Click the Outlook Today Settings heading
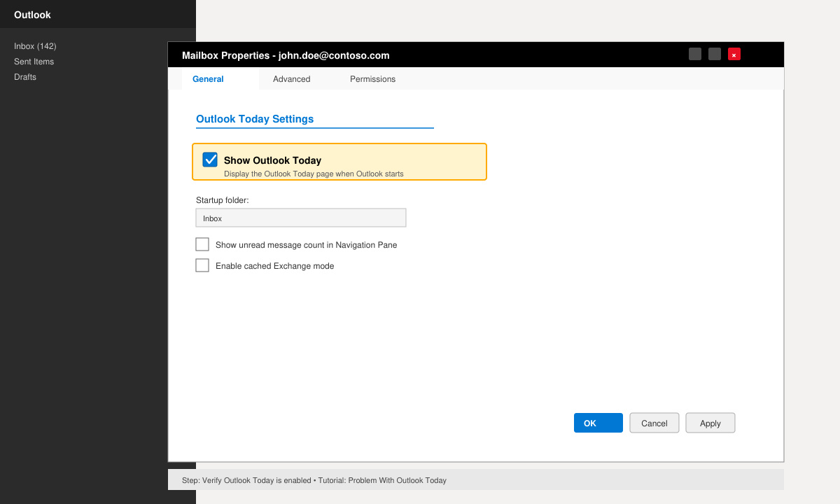Image resolution: width=840 pixels, height=504 pixels. [255, 119]
